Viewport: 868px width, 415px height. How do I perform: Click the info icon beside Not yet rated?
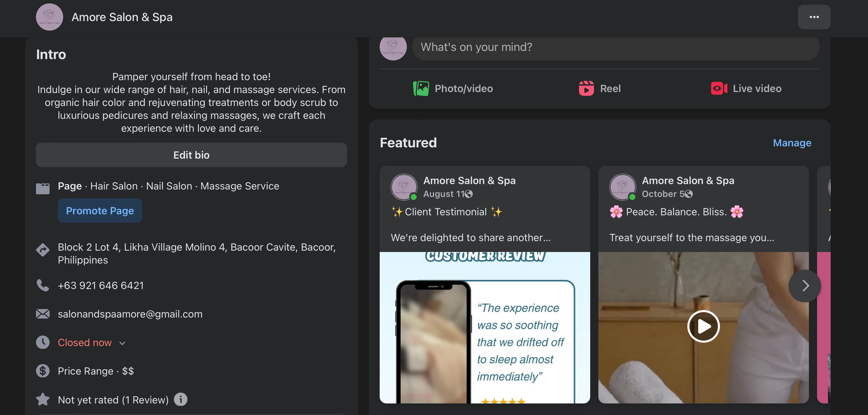tap(181, 399)
